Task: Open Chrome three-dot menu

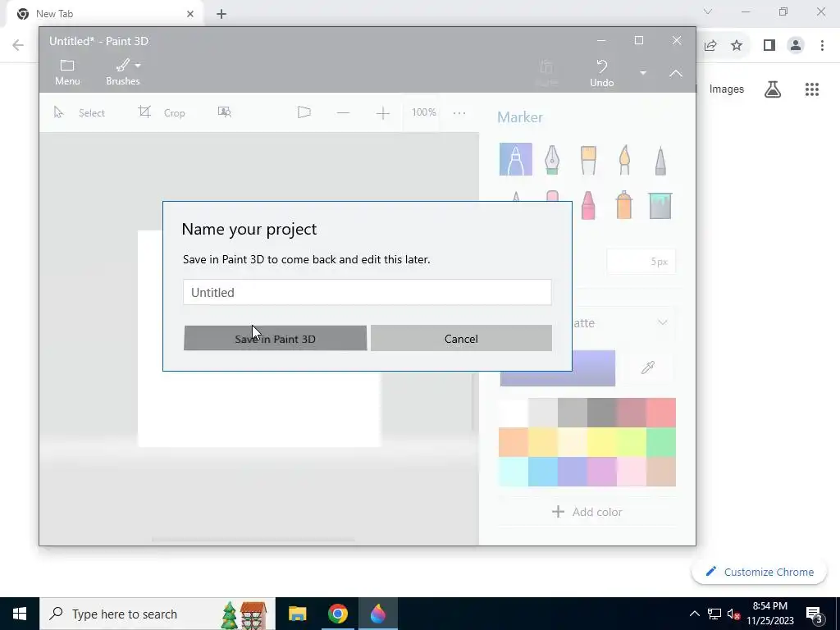Action: point(822,46)
